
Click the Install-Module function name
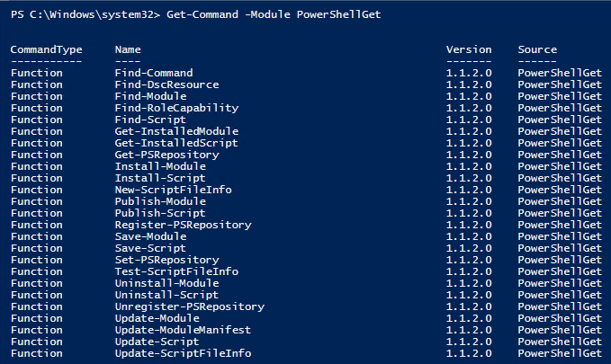pyautogui.click(x=160, y=166)
